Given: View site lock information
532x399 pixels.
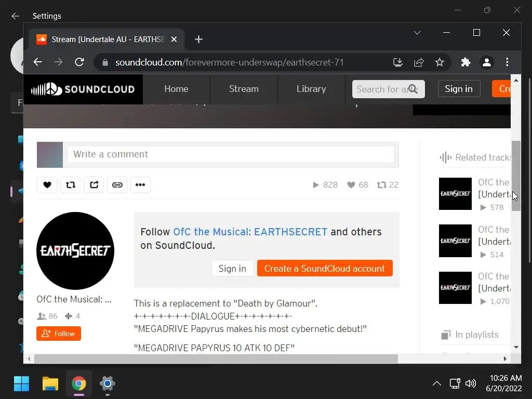Looking at the screenshot, I should point(105,62).
